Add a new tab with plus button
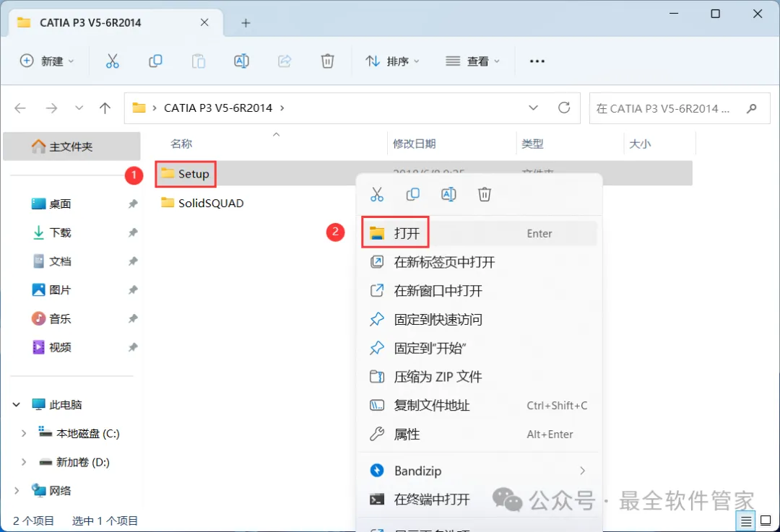The width and height of the screenshot is (780, 532). 246,23
